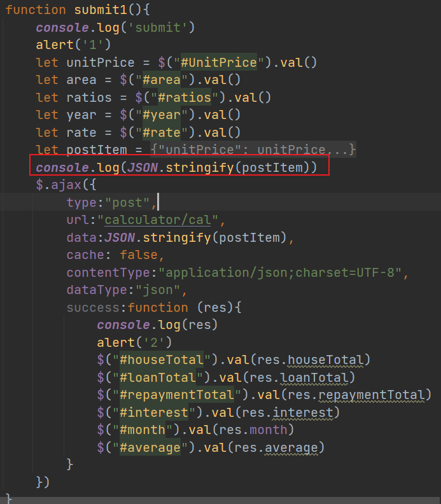Viewport: 441px width, 504px height.
Task: Click the res.houseTotal property reference
Action: coord(311,360)
